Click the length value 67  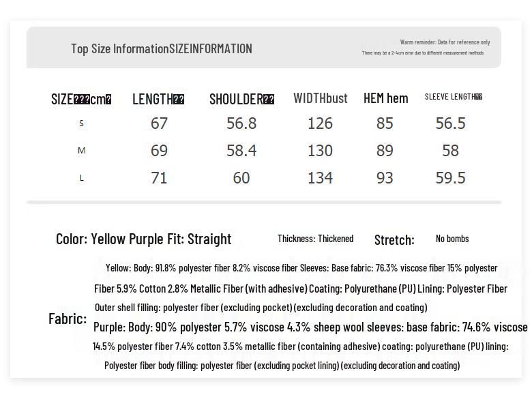tap(159, 123)
